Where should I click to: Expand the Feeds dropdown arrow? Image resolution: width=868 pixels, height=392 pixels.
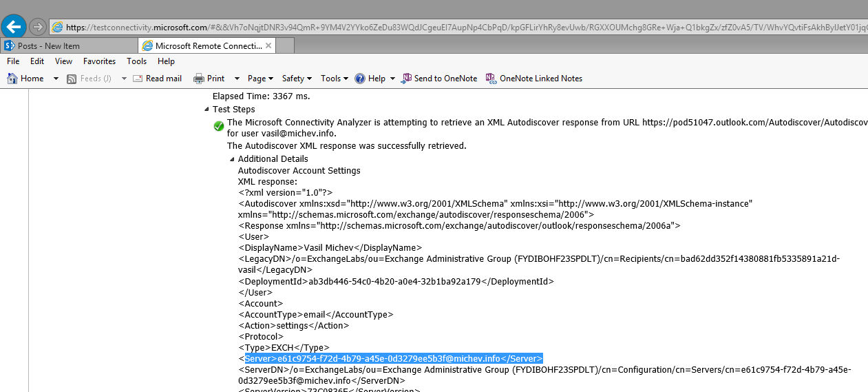tap(124, 79)
